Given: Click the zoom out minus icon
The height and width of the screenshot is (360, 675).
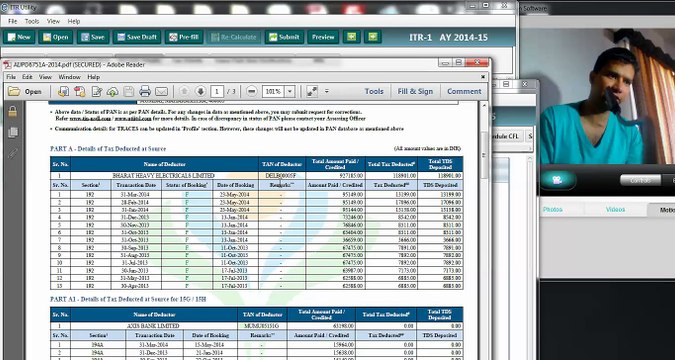Looking at the screenshot, I should click(252, 91).
